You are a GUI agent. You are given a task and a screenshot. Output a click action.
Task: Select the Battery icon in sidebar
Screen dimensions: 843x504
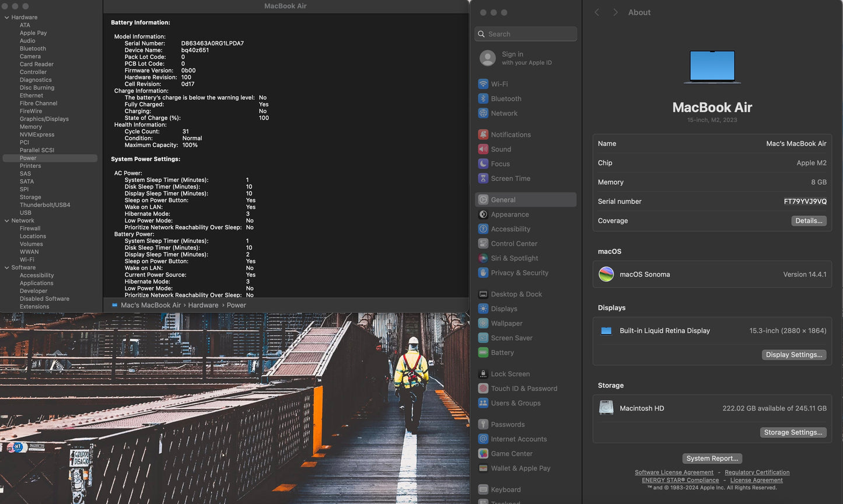(483, 352)
